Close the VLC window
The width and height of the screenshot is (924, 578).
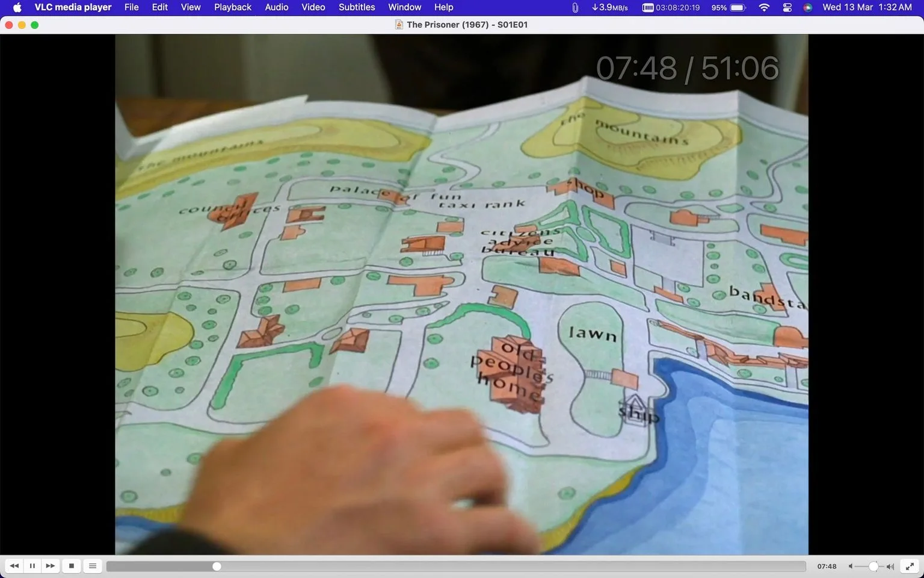coord(8,25)
